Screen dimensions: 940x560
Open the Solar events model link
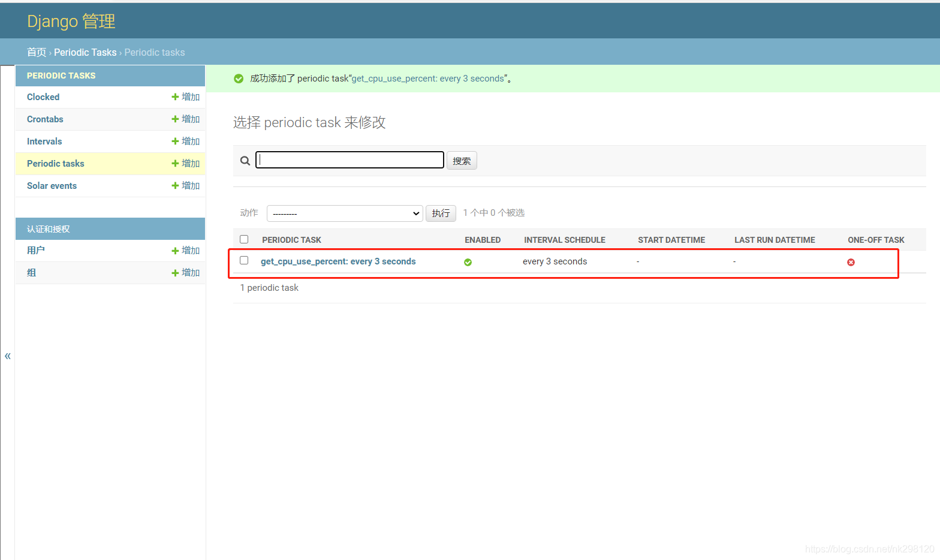tap(52, 186)
